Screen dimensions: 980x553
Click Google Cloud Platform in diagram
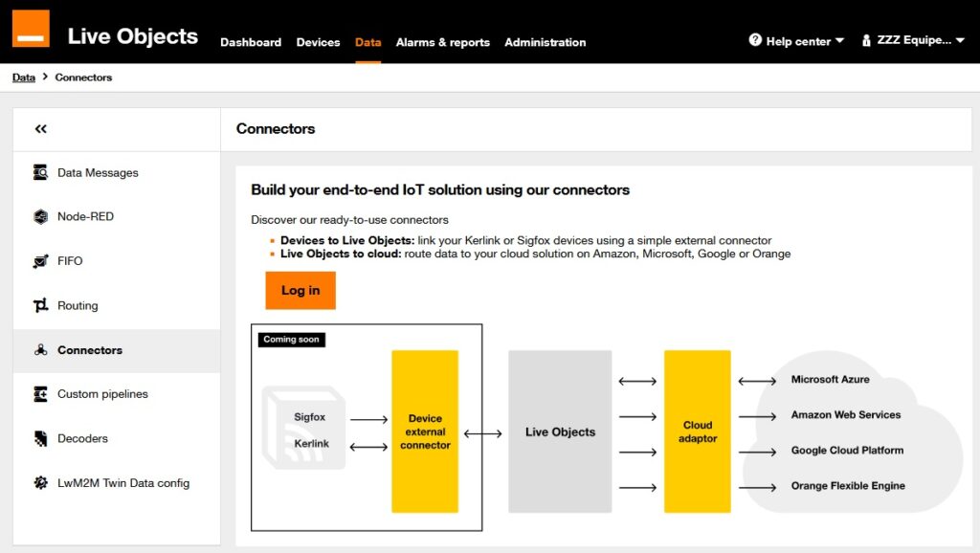(847, 451)
